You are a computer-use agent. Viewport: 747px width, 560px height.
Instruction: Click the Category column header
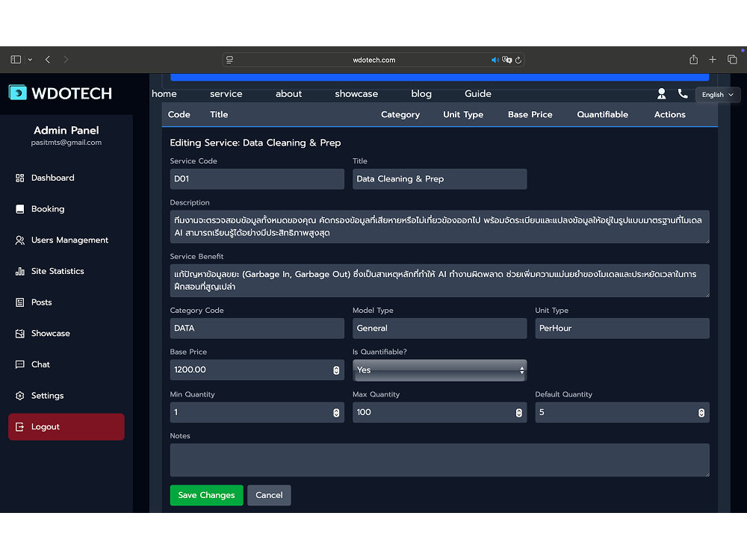point(400,114)
